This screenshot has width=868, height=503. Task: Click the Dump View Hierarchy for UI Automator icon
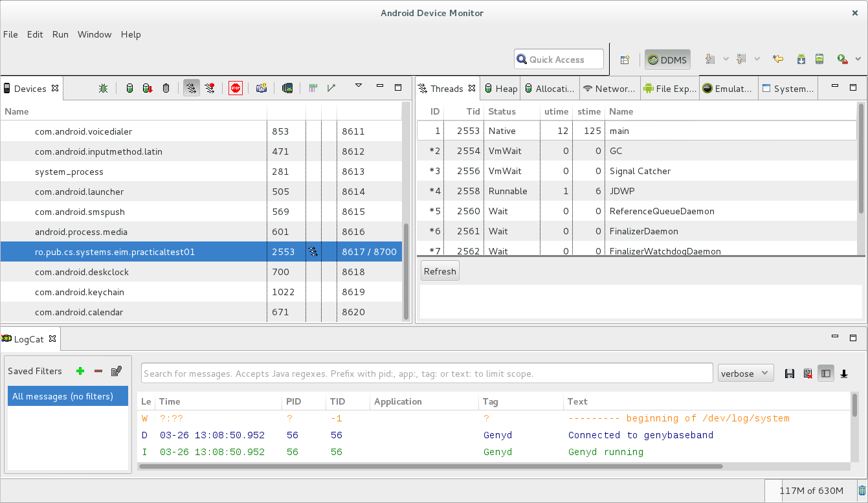[x=287, y=88]
